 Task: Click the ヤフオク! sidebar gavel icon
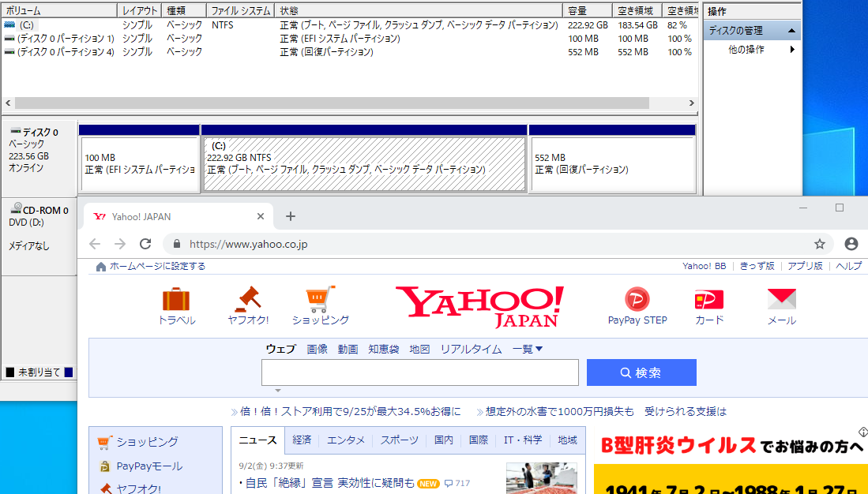coord(105,488)
